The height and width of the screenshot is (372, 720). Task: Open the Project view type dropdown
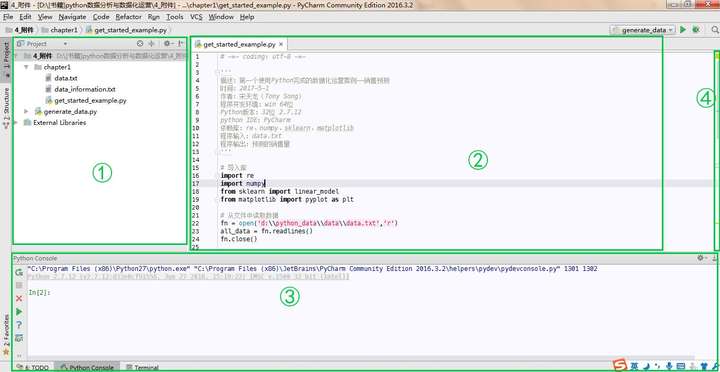[x=65, y=44]
